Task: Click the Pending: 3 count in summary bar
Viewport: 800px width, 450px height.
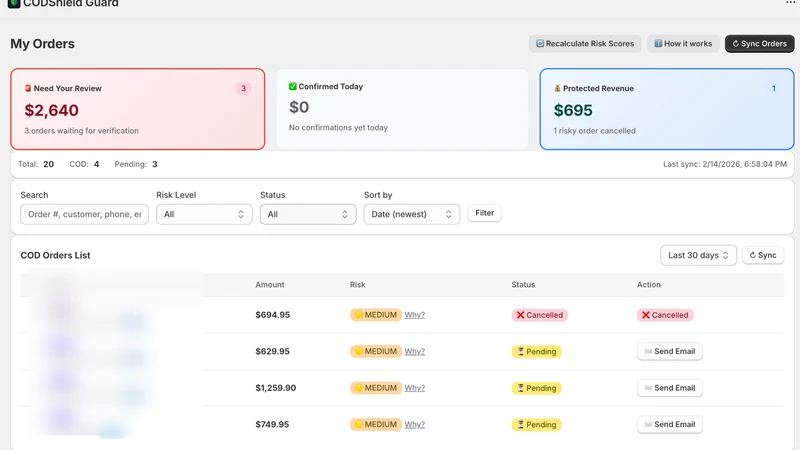Action: point(136,164)
